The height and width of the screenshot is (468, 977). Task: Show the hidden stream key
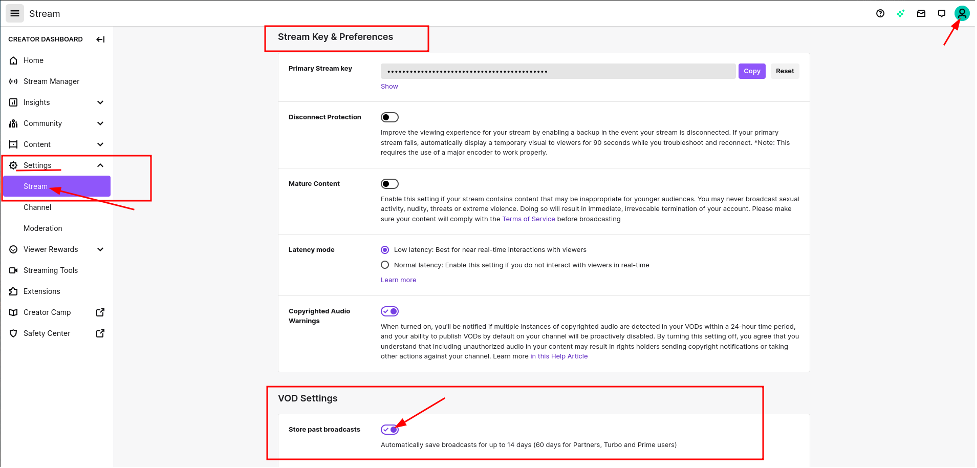389,87
